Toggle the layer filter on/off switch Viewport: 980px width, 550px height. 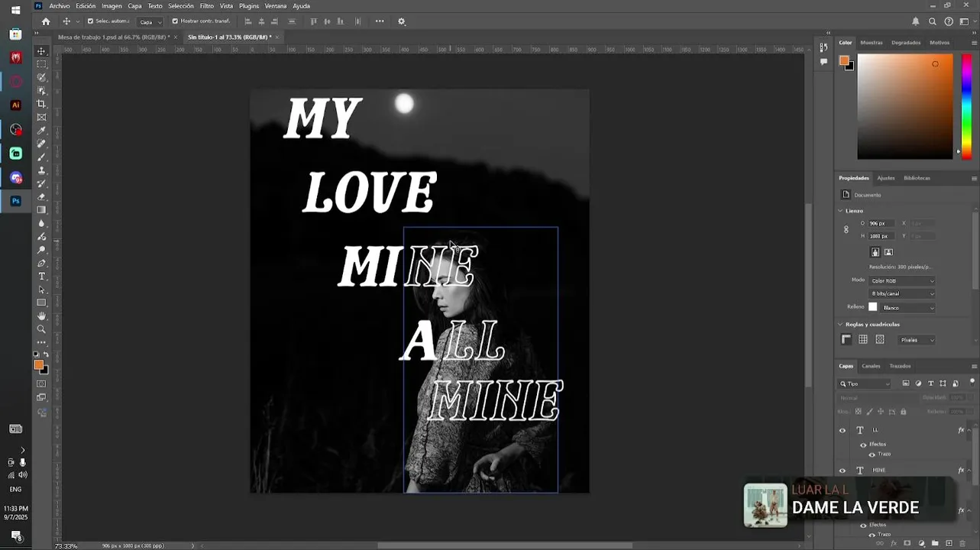tap(972, 381)
